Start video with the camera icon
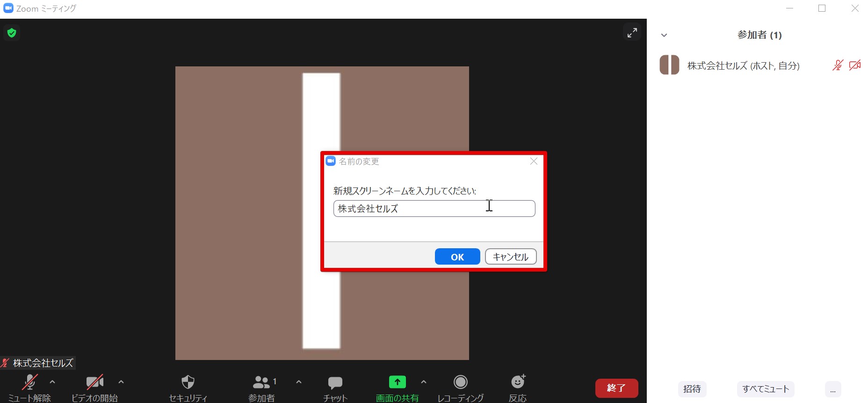868x403 pixels. coord(94,382)
